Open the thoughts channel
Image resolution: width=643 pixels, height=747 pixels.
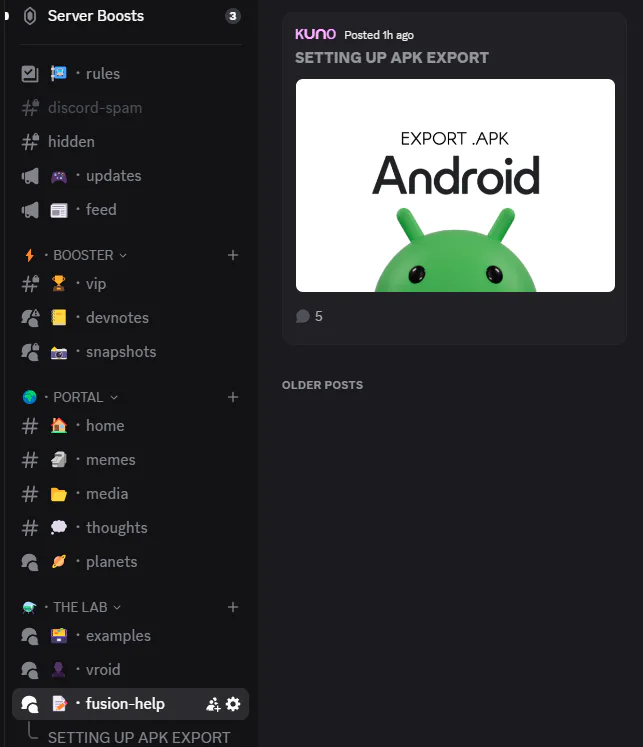(131, 528)
